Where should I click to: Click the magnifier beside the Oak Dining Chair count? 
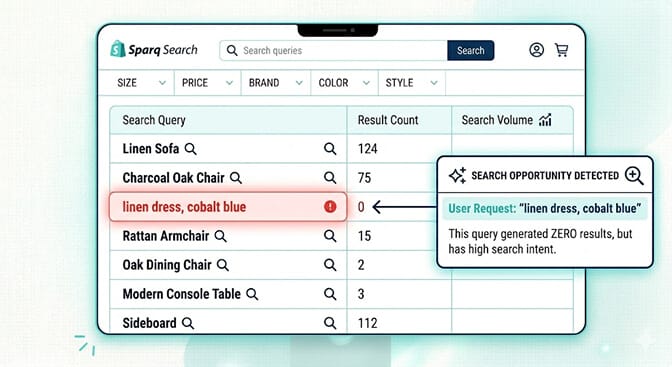[330, 265]
